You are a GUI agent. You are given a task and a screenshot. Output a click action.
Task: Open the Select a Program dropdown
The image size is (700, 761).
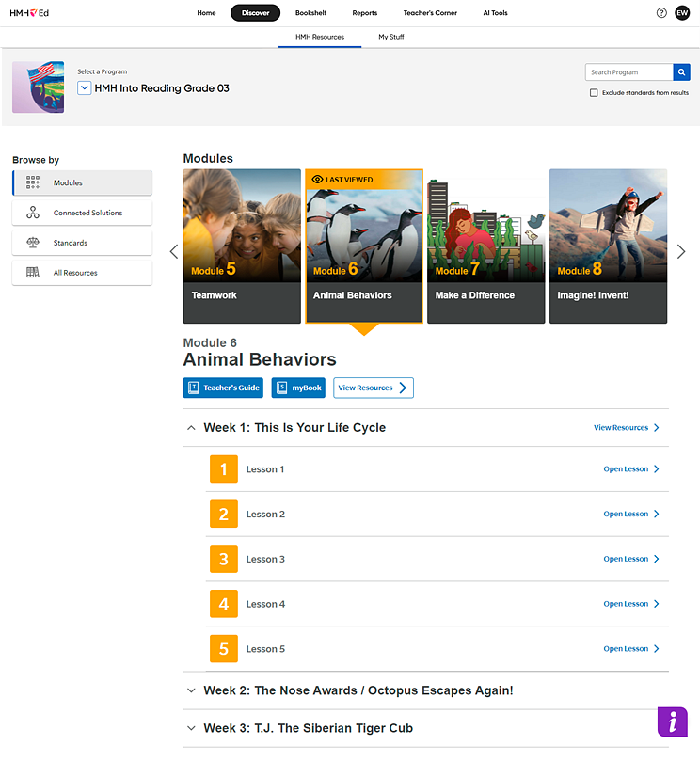(85, 88)
